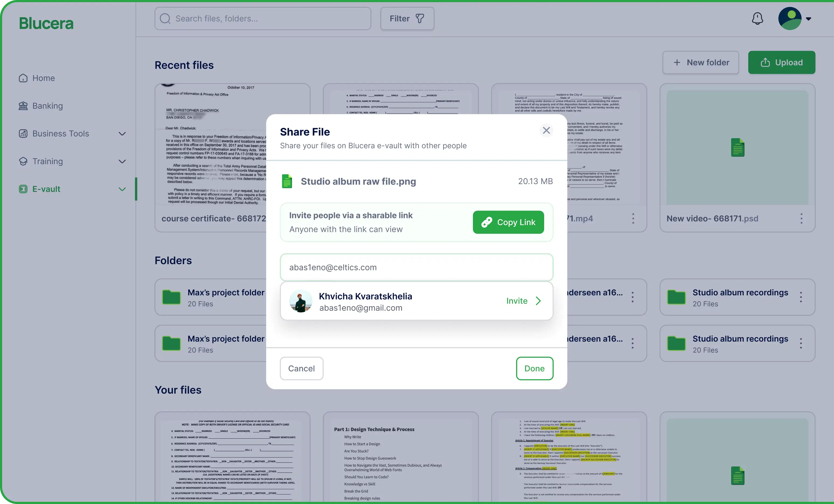
Task: Open the user profile avatar menu
Action: (x=790, y=19)
